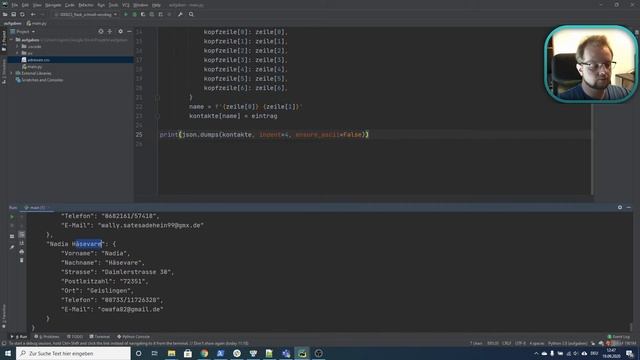Click the expand-all icon in Project panel

click(110, 31)
